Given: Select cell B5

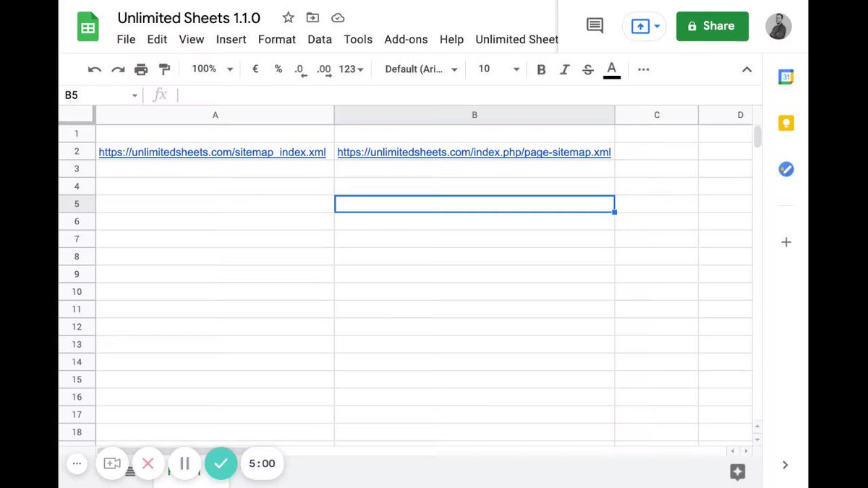Looking at the screenshot, I should [475, 204].
